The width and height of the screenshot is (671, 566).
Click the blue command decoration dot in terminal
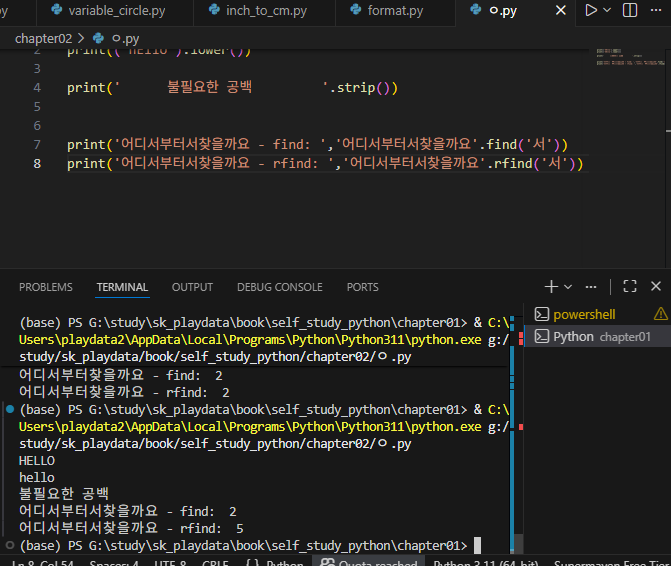tap(10, 409)
